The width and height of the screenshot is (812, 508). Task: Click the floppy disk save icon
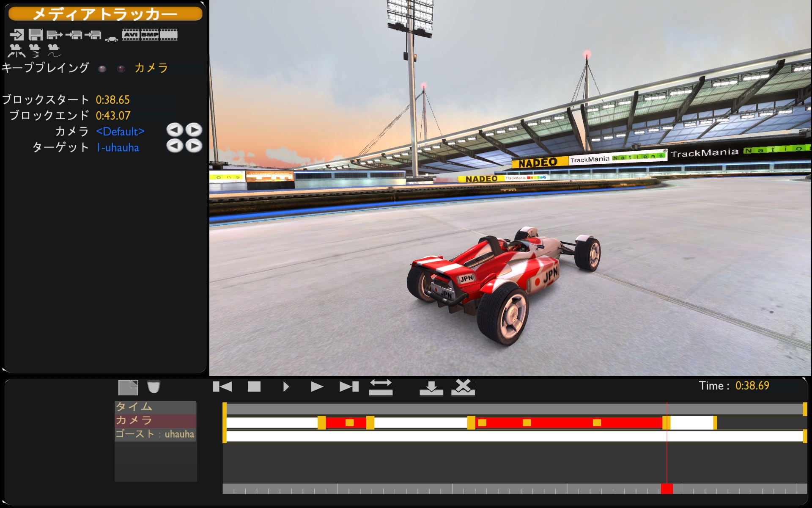(x=36, y=35)
